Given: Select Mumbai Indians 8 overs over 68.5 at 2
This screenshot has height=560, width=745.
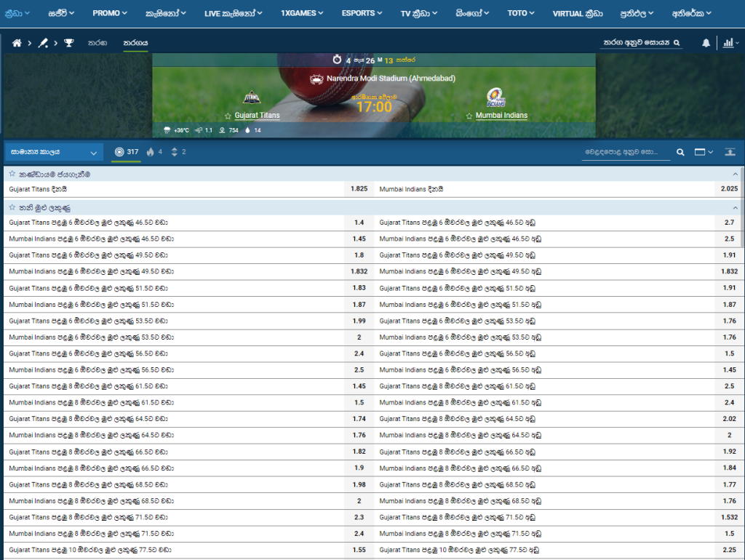Looking at the screenshot, I should pos(359,501).
